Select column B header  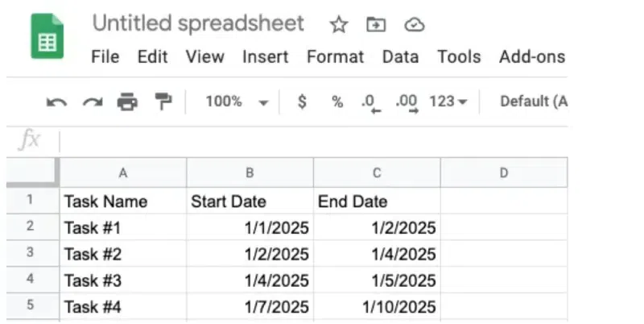(x=250, y=172)
